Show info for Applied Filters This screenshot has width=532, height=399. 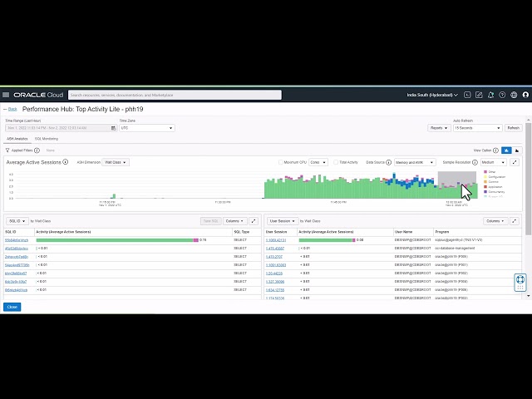coord(37,150)
